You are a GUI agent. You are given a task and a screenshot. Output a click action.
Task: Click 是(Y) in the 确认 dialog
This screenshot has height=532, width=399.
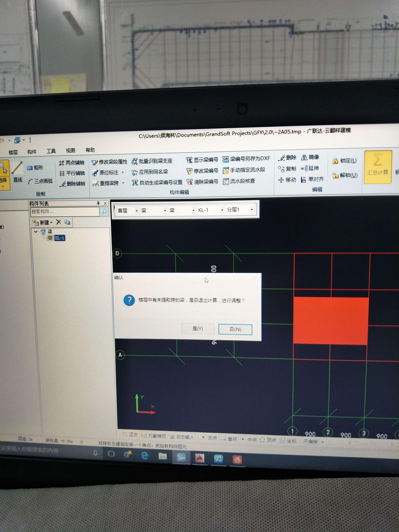click(198, 329)
